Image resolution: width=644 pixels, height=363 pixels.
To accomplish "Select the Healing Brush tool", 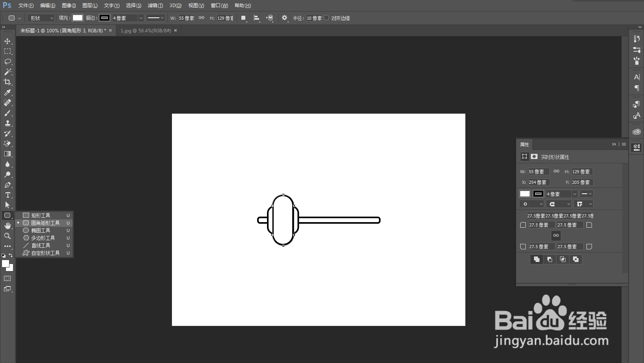I will (7, 103).
